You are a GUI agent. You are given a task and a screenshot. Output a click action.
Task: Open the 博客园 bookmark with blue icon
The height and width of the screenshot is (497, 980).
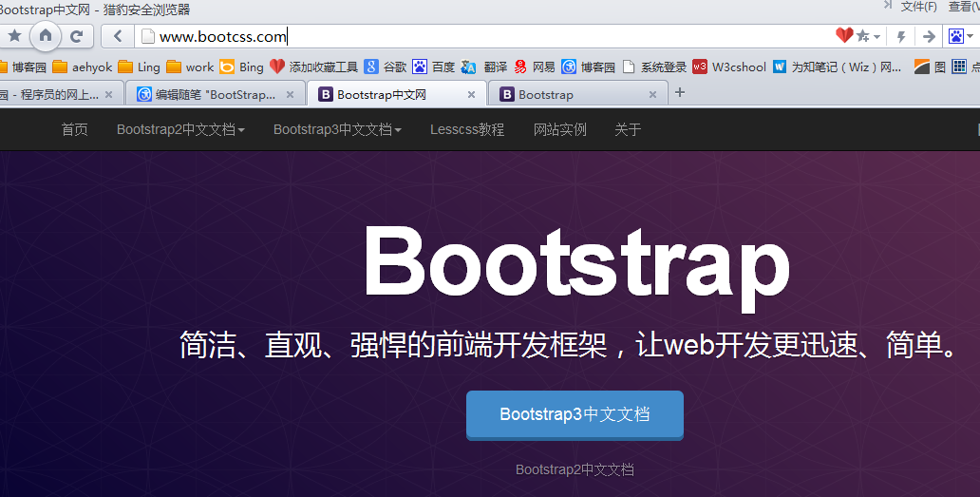pyautogui.click(x=588, y=67)
